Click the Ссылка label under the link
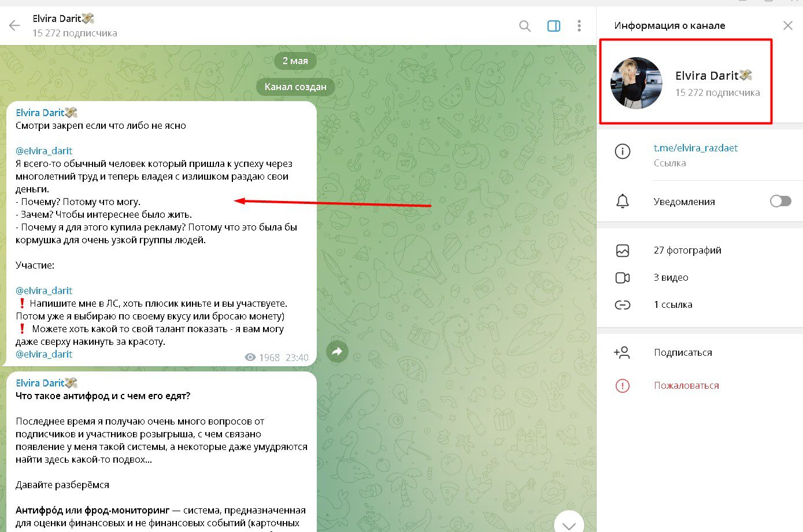803x532 pixels. tap(669, 163)
